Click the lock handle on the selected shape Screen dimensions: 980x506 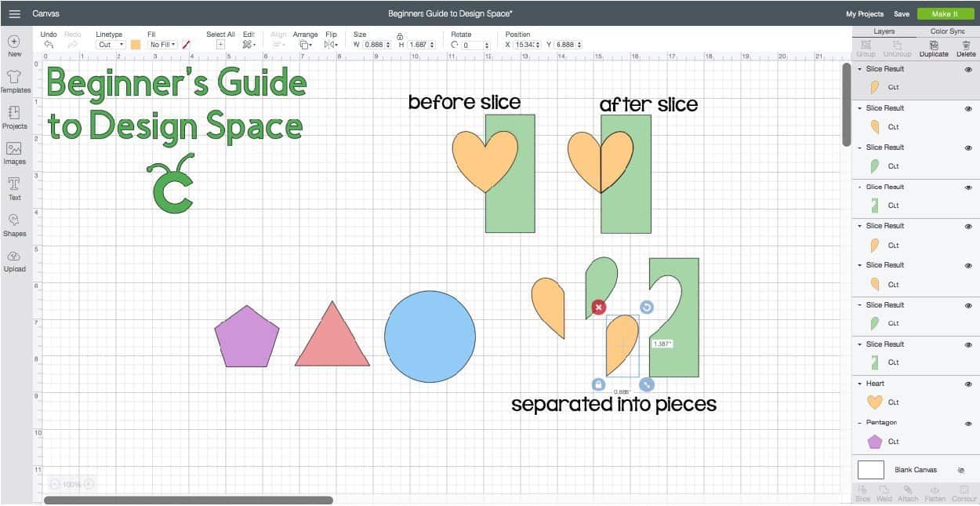coord(599,384)
